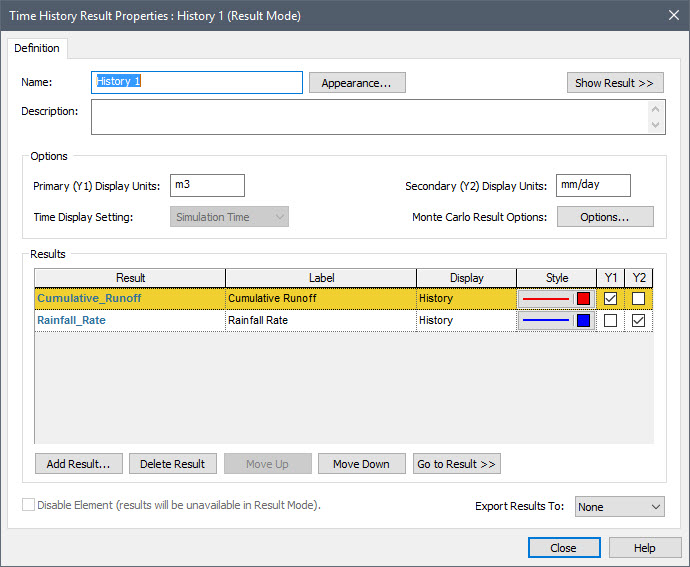Image resolution: width=690 pixels, height=567 pixels.
Task: Open Monte Carlo Options
Action: click(604, 217)
